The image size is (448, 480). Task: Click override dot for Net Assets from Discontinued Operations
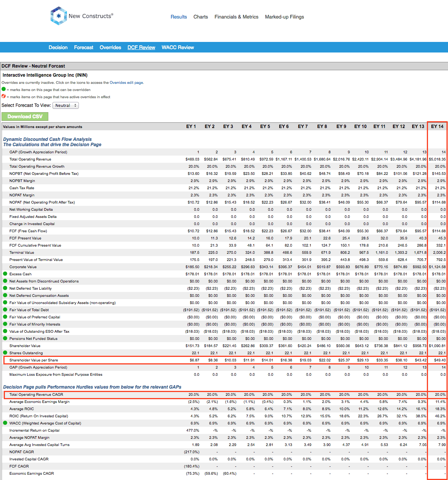pyautogui.click(x=5, y=281)
